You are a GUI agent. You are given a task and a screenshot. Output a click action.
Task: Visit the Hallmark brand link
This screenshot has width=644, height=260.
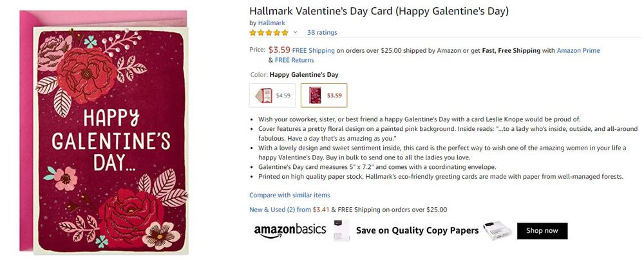click(271, 23)
